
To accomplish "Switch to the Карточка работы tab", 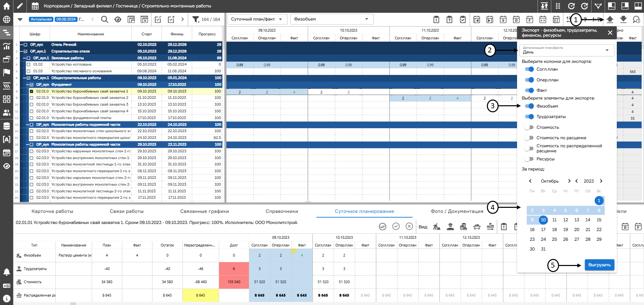I will pyautogui.click(x=52, y=212).
